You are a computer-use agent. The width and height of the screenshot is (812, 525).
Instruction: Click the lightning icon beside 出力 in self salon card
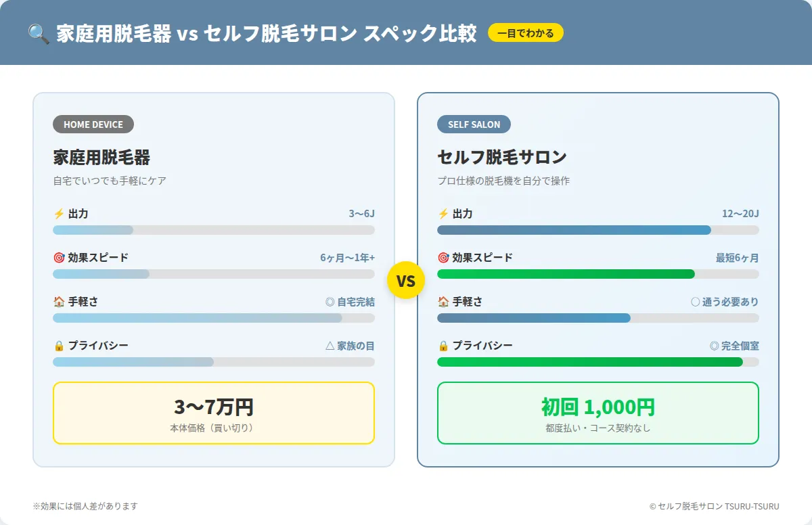click(x=443, y=214)
